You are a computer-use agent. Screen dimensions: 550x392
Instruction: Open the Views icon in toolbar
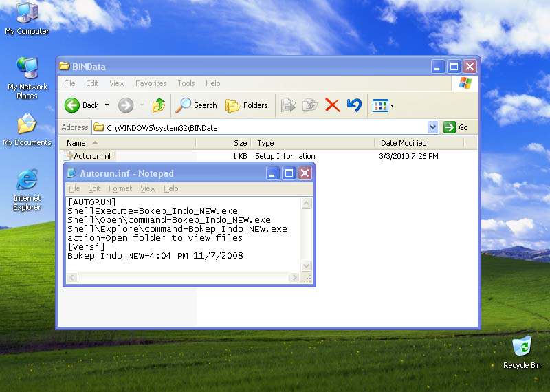[379, 105]
